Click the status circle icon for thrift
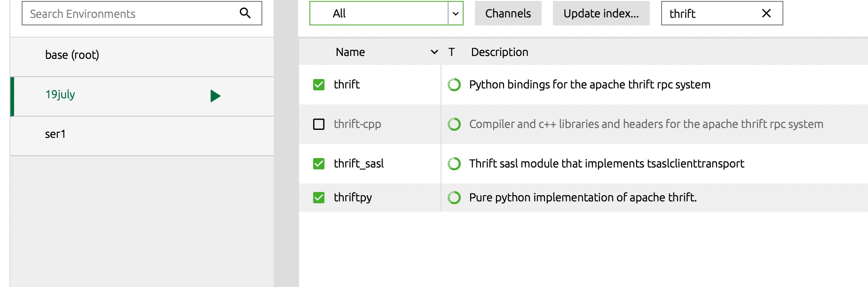The image size is (868, 287). 454,85
